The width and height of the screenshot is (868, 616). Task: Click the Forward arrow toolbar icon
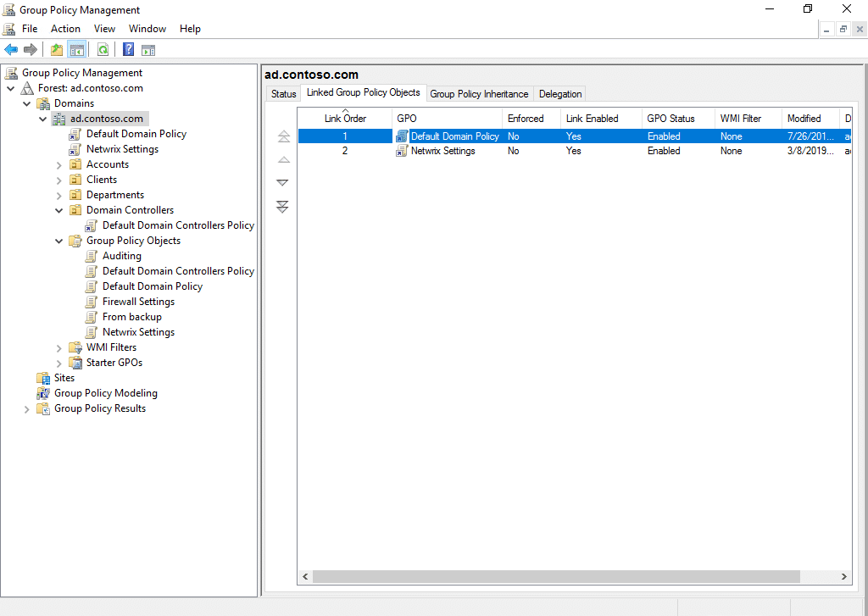31,50
